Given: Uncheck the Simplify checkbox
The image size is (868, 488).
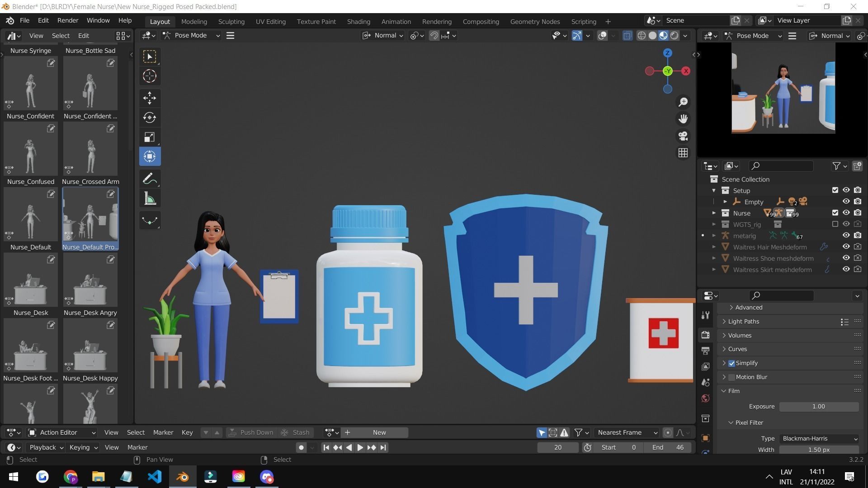Looking at the screenshot, I should click(731, 363).
